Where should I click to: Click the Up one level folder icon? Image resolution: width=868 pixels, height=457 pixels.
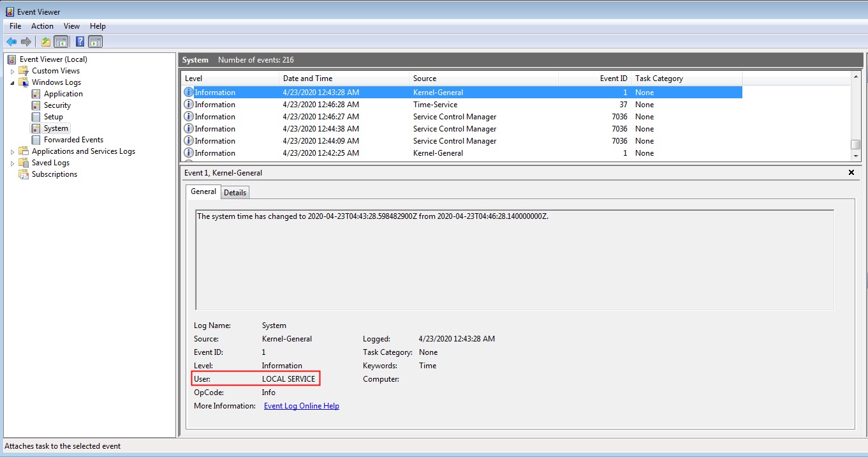[46, 42]
